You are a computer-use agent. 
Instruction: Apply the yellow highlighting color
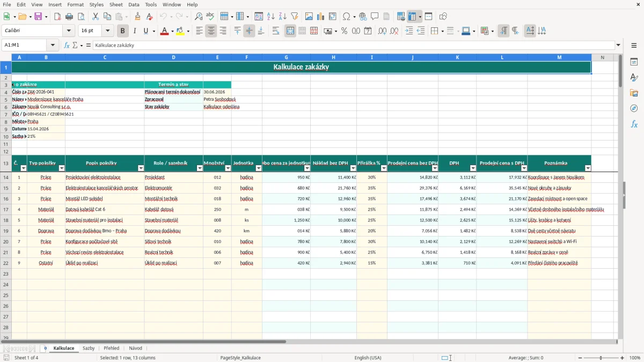pos(180,31)
